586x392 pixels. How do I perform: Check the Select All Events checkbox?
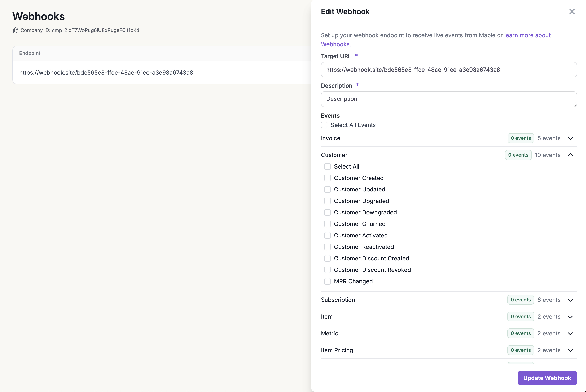pos(324,125)
